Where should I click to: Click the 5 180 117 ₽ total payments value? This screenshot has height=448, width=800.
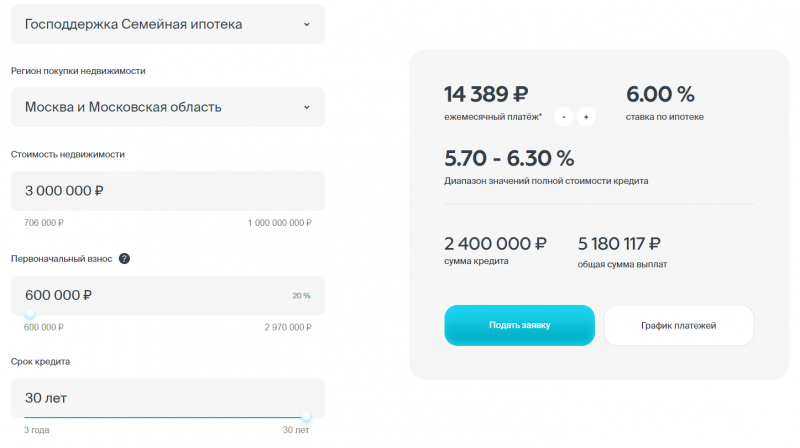620,243
